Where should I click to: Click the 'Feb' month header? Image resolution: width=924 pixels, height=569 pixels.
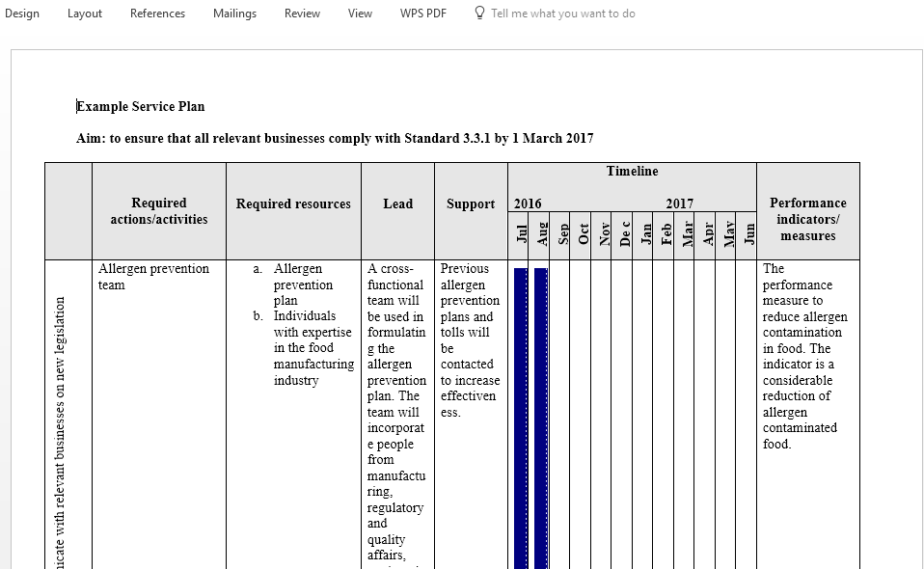[666, 235]
